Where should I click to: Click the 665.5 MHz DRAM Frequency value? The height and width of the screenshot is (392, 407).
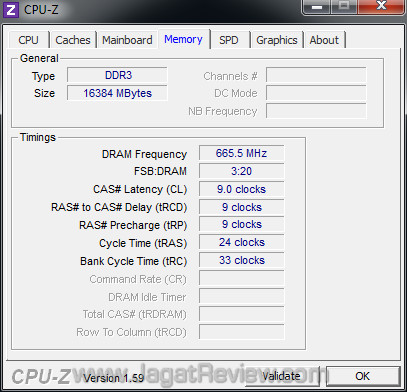(241, 153)
